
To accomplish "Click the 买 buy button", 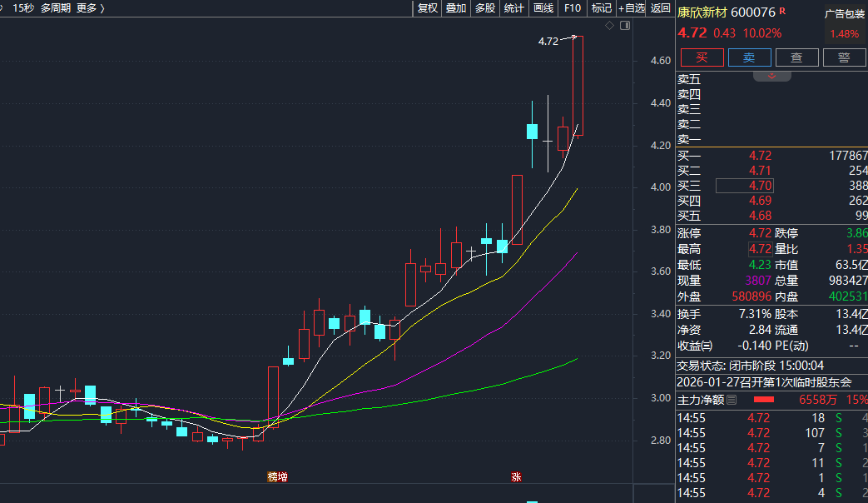I will [702, 57].
